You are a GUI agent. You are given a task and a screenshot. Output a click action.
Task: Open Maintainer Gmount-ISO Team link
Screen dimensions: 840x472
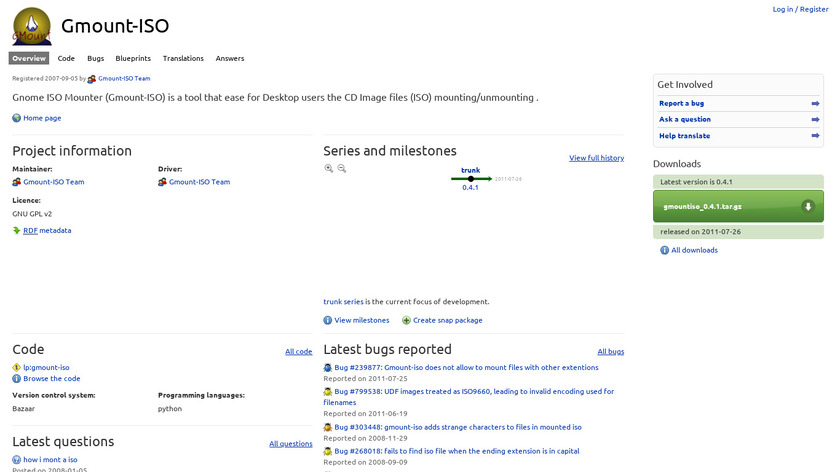click(x=54, y=182)
